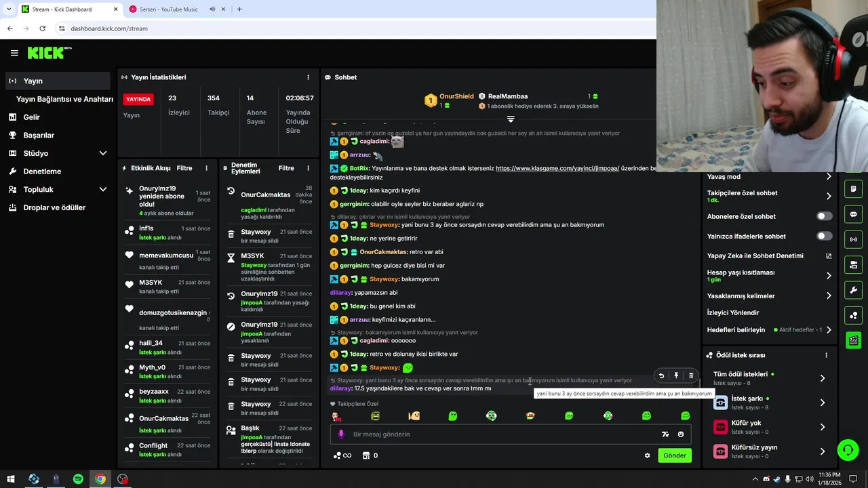
Task: Open the stream camera icon in right sidebar
Action: [854, 264]
